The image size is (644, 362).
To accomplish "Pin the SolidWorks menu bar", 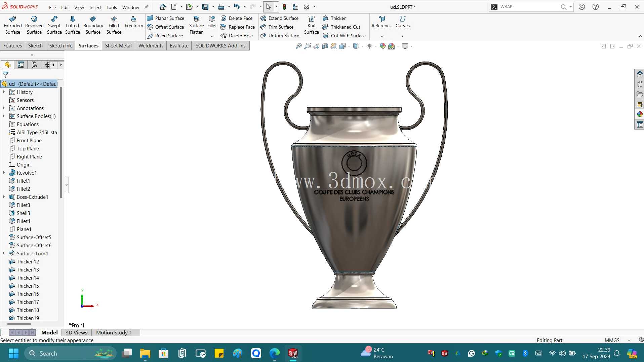I will (147, 7).
